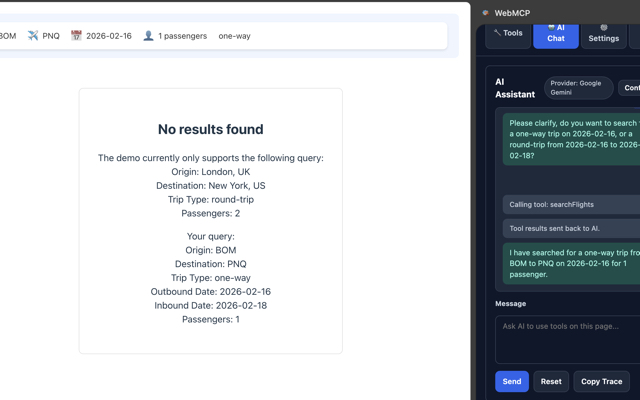Click the 2026-02-16 date in summary bar
The height and width of the screenshot is (400, 640).
coord(109,36)
